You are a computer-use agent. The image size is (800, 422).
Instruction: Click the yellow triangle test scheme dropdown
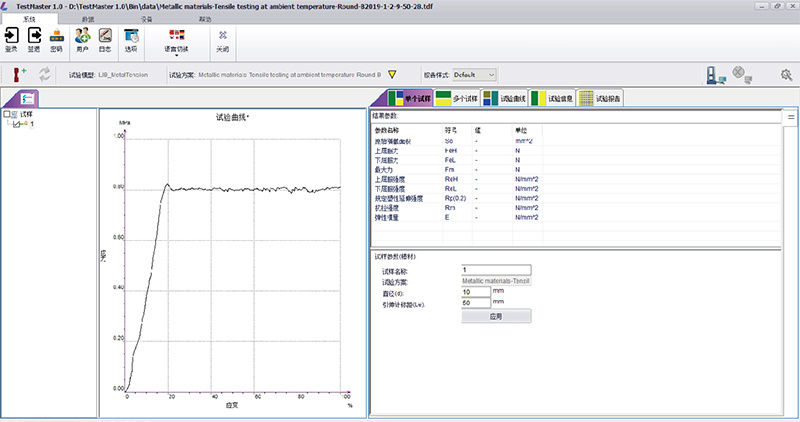coord(392,74)
